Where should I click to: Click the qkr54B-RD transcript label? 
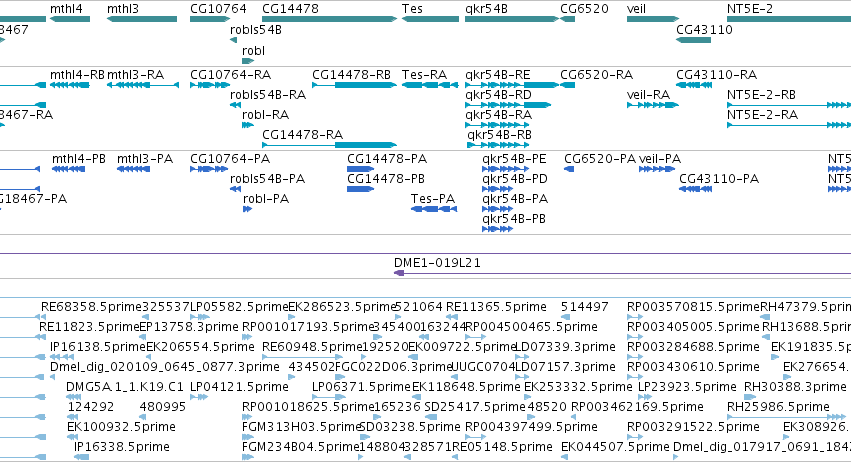point(498,95)
